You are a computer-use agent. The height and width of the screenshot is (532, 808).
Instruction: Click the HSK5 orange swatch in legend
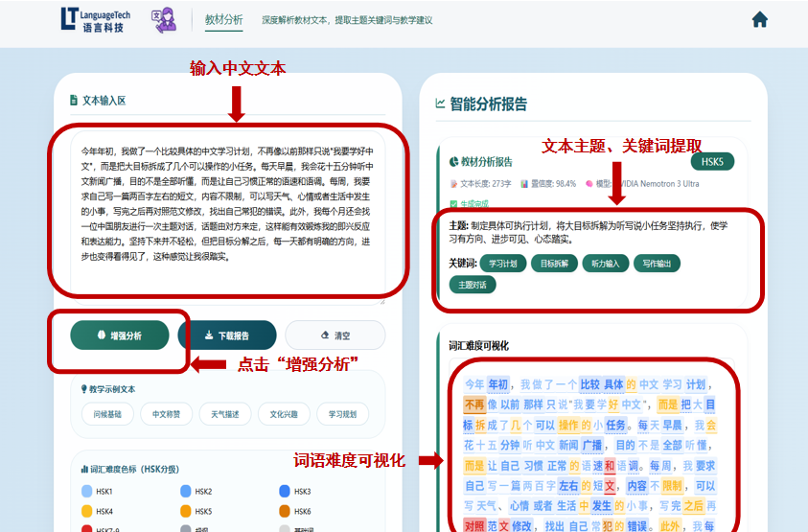[186, 511]
